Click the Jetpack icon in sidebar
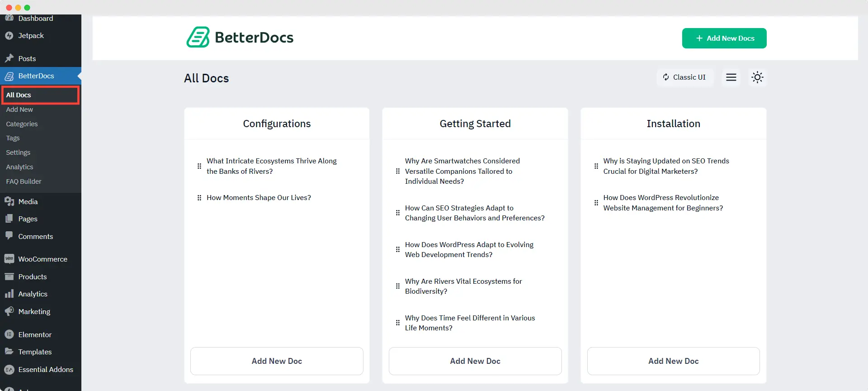 pyautogui.click(x=9, y=36)
